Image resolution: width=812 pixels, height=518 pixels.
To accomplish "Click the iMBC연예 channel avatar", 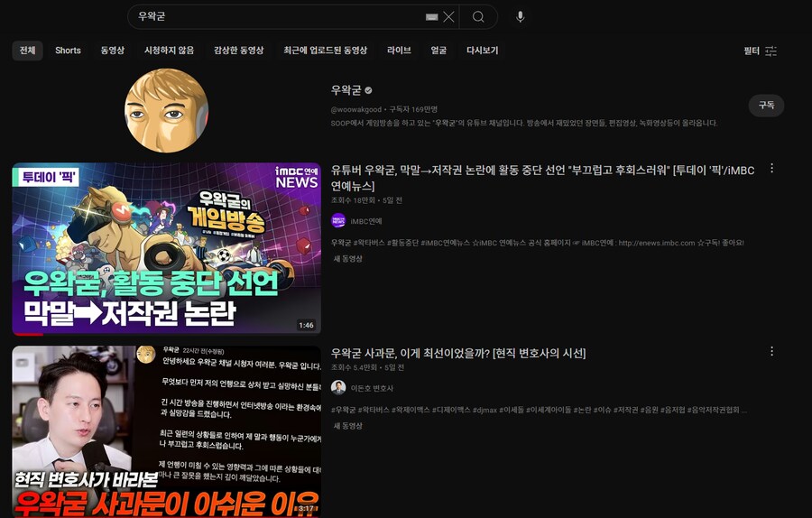I will click(x=338, y=221).
